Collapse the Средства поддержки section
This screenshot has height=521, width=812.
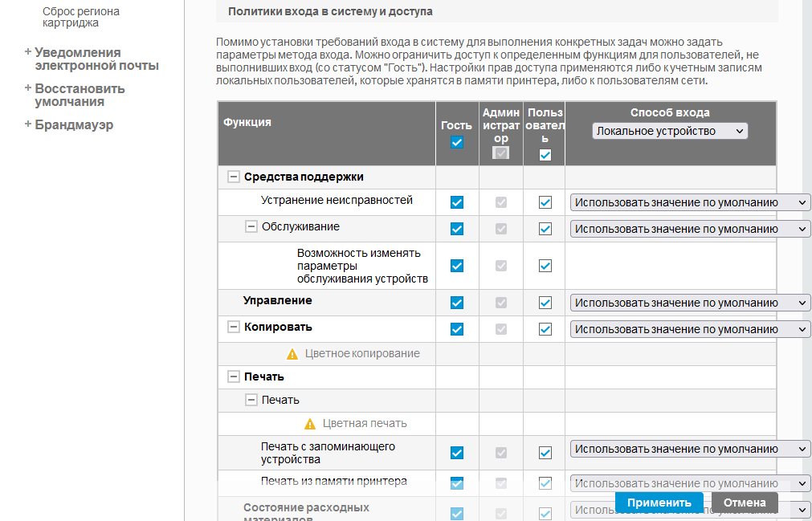click(234, 177)
